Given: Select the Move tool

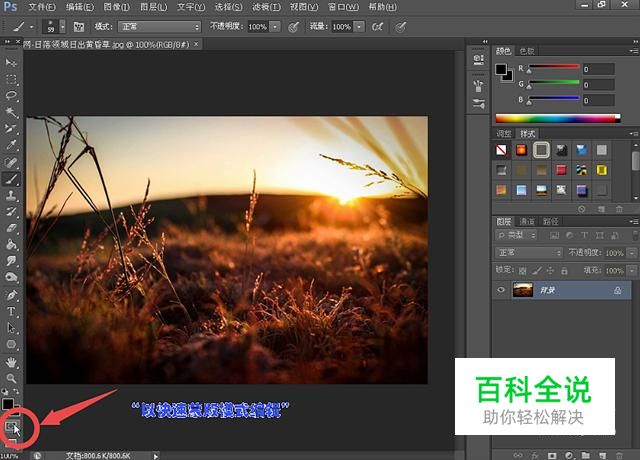Looking at the screenshot, I should [11, 62].
